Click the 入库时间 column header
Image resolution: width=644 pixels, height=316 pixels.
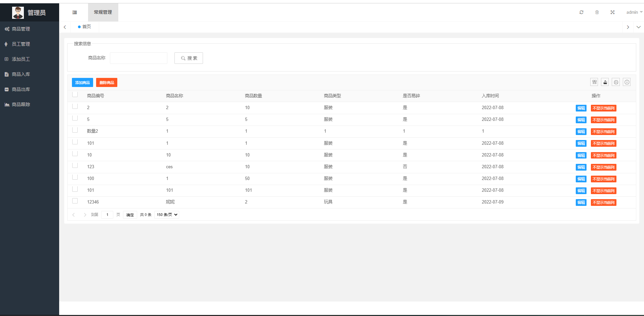(x=490, y=96)
